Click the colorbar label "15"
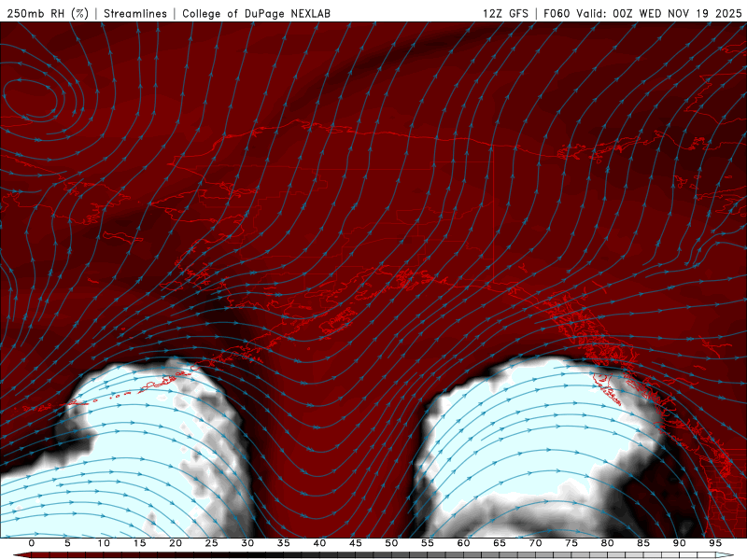This screenshot has width=747, height=560. tap(139, 543)
